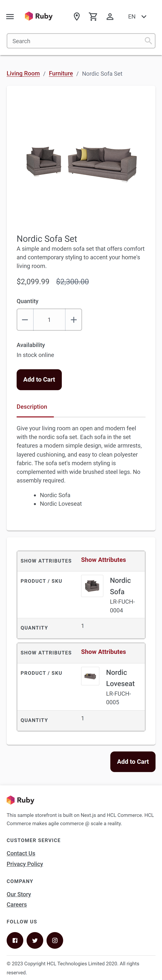Go to Living Room breadcrumb

pyautogui.click(x=23, y=73)
